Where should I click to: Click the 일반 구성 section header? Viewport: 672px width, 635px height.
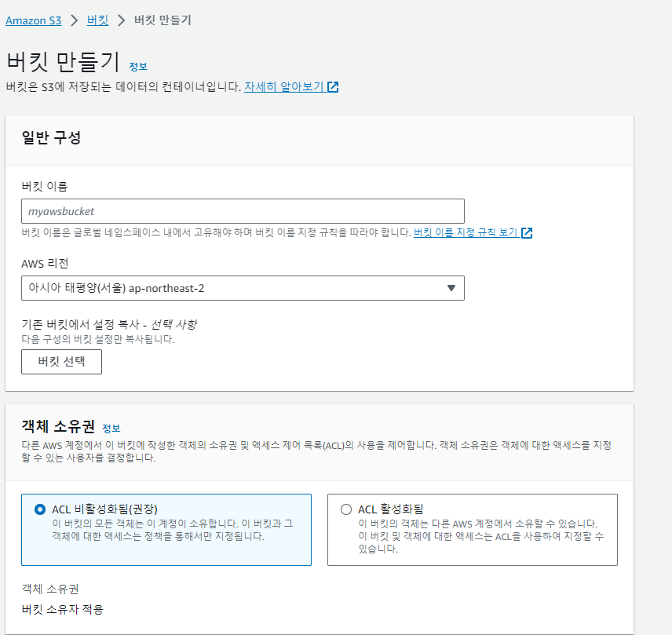tap(51, 138)
